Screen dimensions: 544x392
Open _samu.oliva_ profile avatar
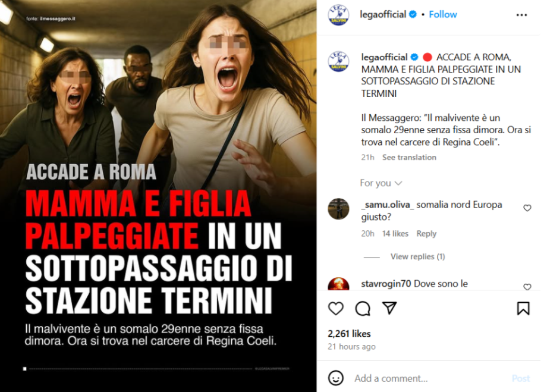338,209
